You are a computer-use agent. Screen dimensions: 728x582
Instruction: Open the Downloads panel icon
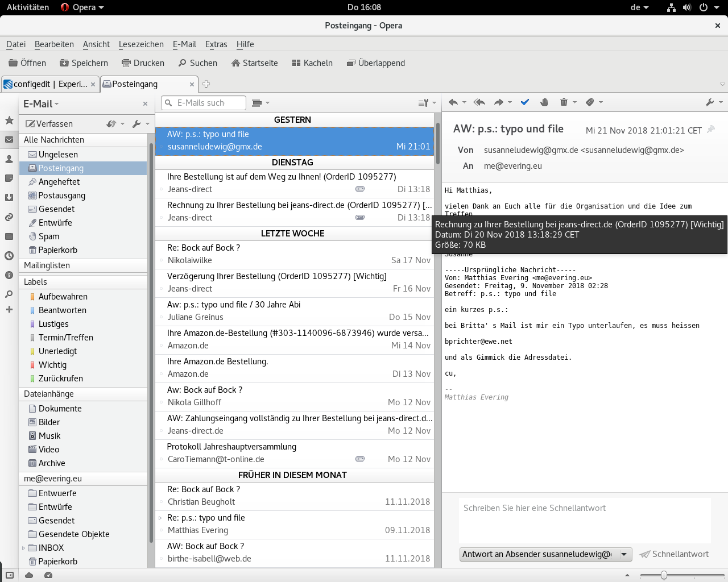[x=9, y=198]
